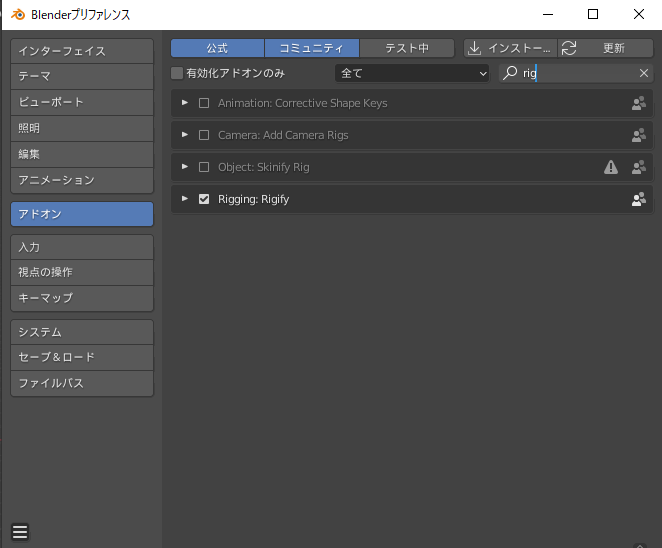The image size is (662, 548).
Task: Enable the Skinify Rig add-on checkbox
Action: (x=204, y=167)
